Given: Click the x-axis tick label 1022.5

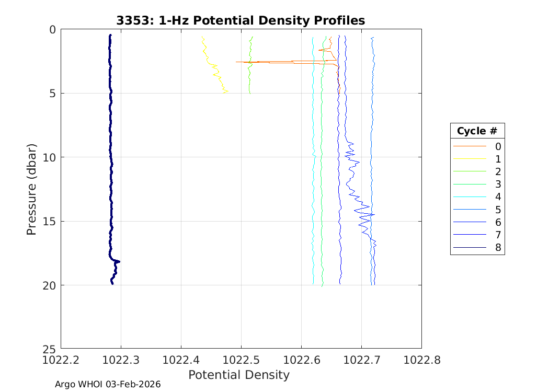Looking at the screenshot, I should 241,360.
